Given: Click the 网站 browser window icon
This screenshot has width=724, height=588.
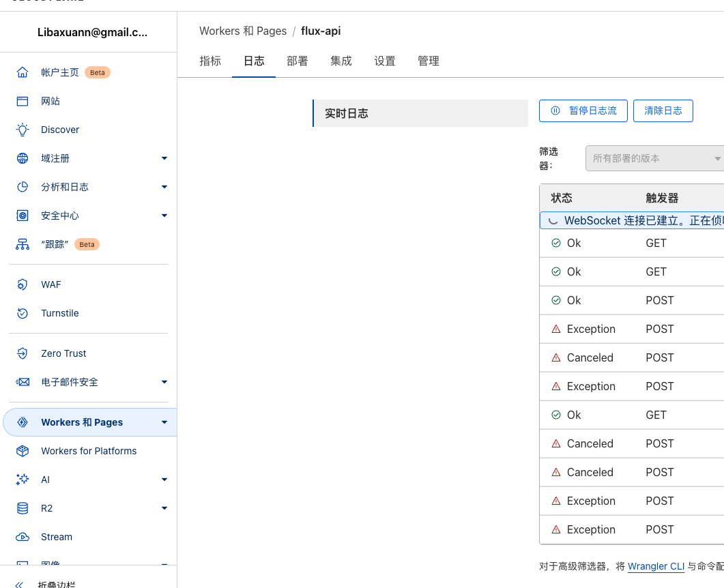Looking at the screenshot, I should pos(23,101).
